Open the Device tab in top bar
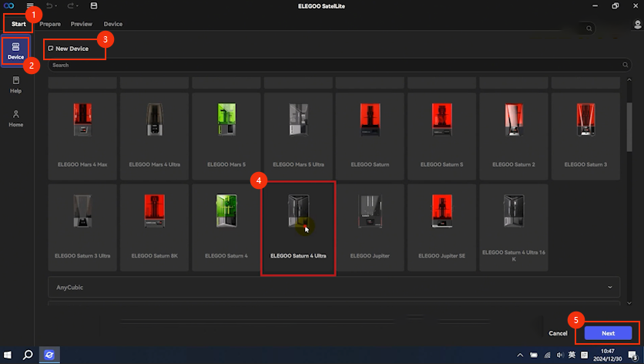The image size is (644, 364). [113, 24]
